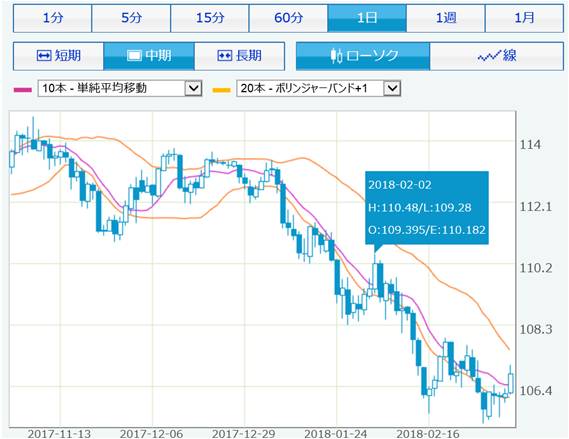Click the O:109.395/E:110.182 tooltip line
569x439 pixels.
[427, 230]
